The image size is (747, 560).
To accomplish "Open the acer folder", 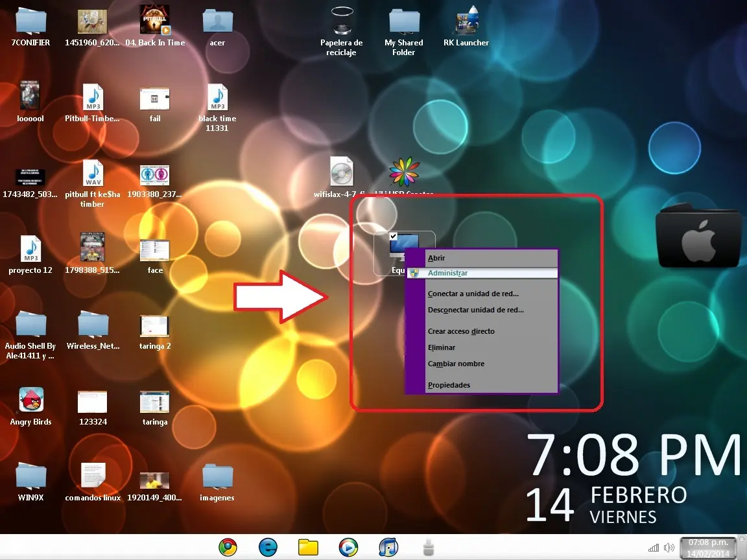I will click(217, 21).
